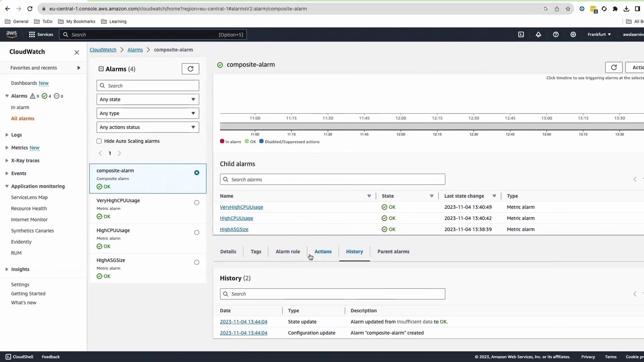Viewport: 644px width, 362px height.
Task: Open the Any actions status dropdown
Action: (148, 127)
